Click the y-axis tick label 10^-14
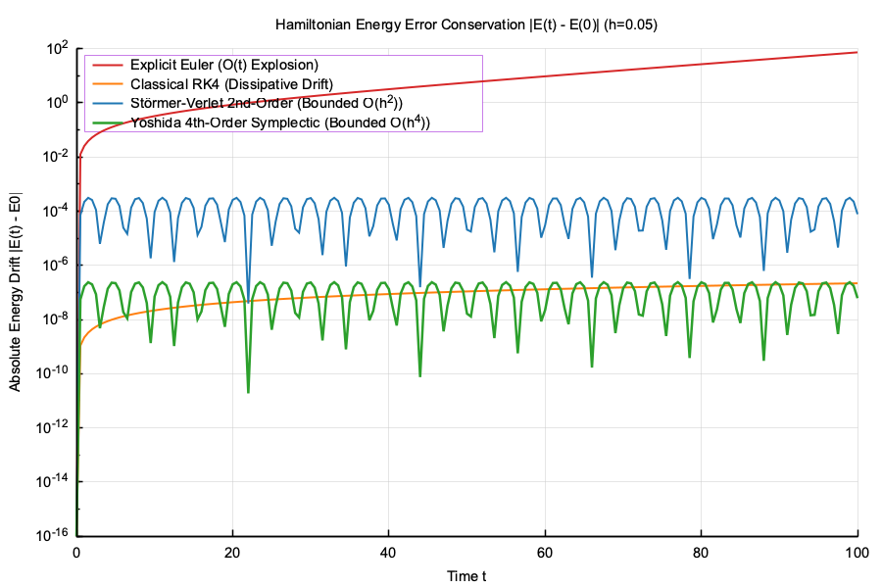The image size is (882, 588). coord(52,481)
